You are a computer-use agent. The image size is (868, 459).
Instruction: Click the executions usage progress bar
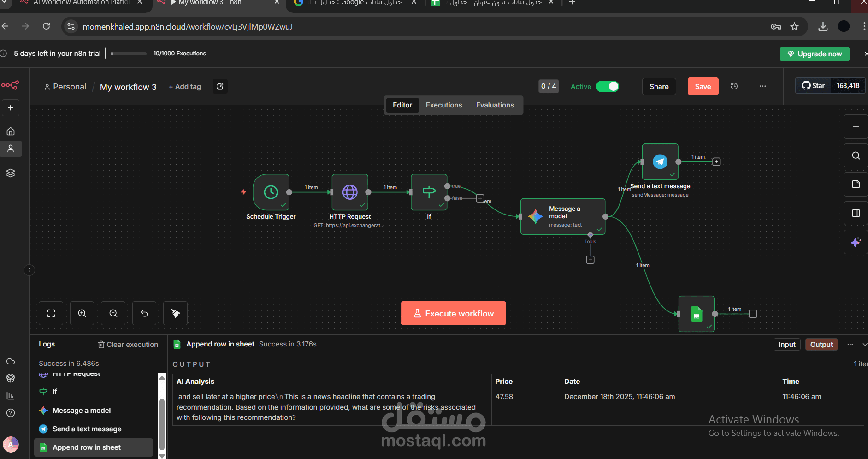[x=129, y=54]
